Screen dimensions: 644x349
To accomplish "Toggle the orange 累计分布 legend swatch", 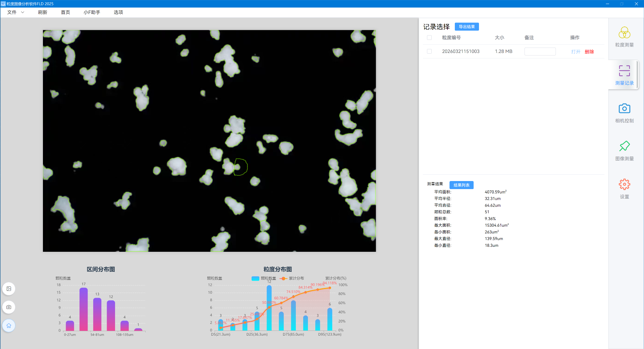I will (x=283, y=278).
